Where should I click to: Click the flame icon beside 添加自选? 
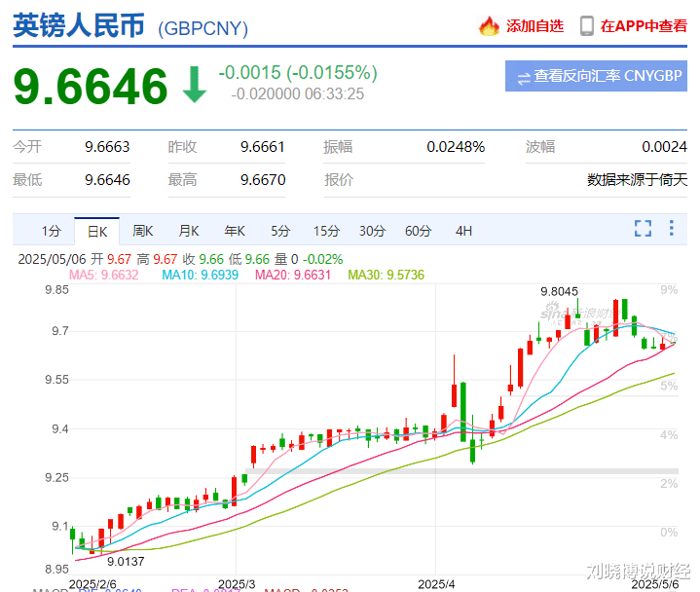coord(489,26)
